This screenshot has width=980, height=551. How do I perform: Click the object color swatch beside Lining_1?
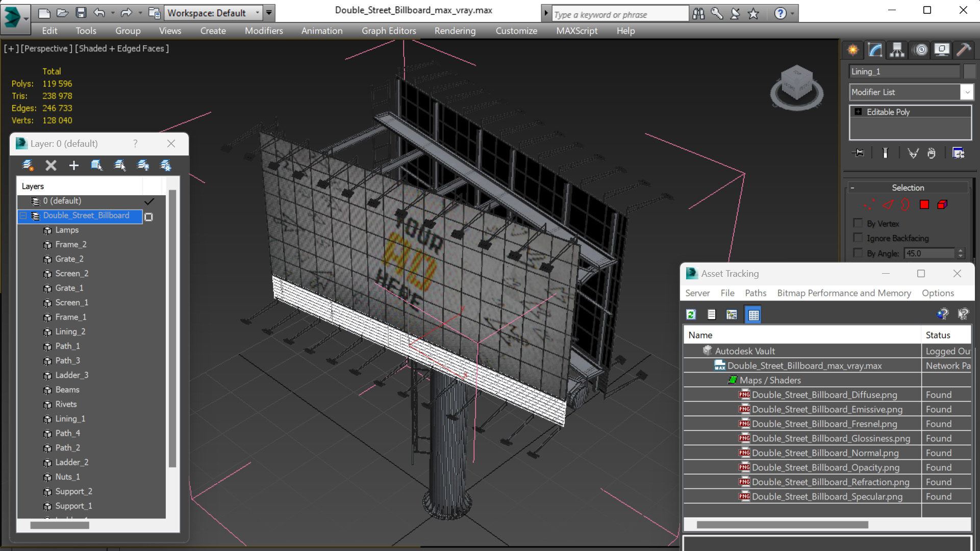(x=970, y=71)
